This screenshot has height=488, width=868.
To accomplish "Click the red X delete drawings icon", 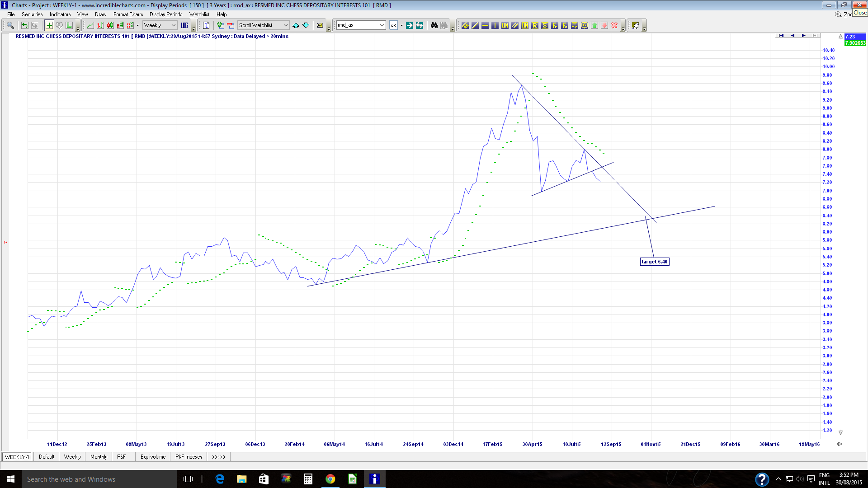I will click(614, 25).
